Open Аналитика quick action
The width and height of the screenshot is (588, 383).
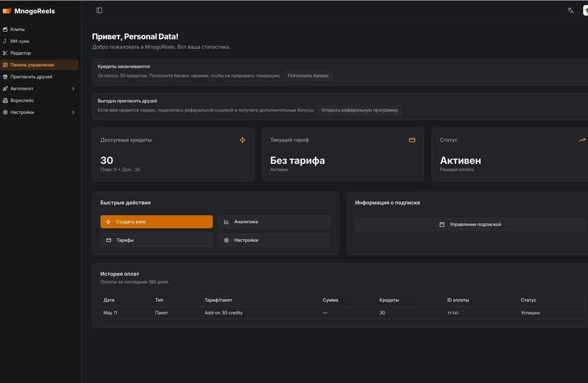pos(274,222)
